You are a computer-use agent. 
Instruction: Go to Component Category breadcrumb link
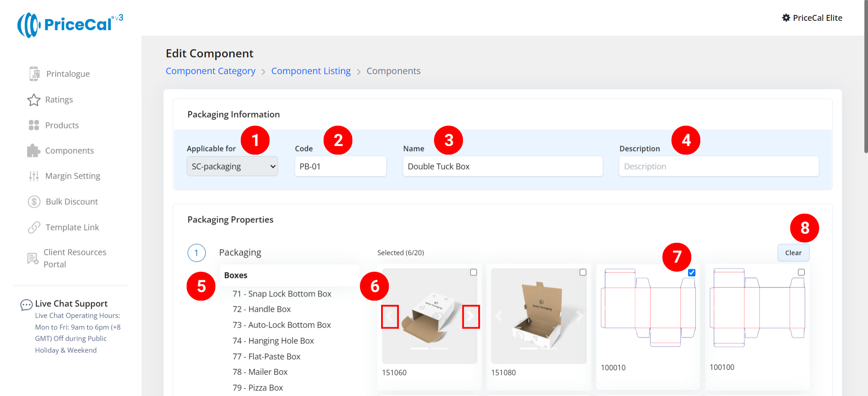point(210,71)
